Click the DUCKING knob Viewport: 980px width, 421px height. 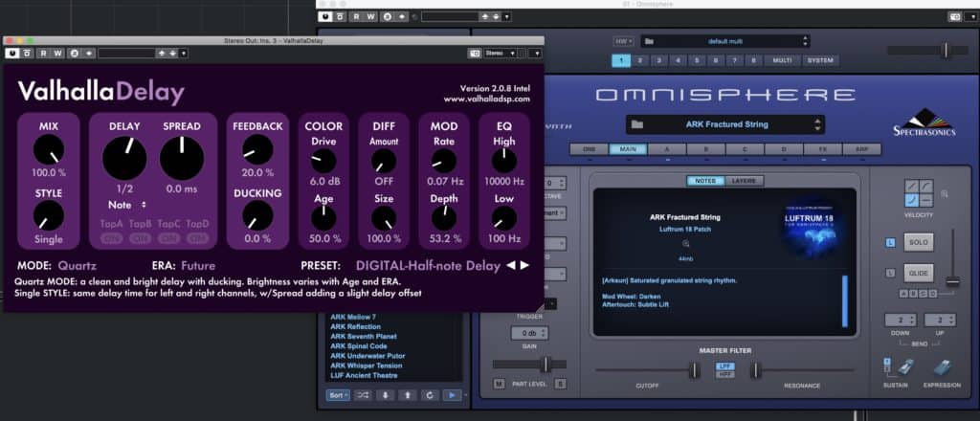point(257,215)
